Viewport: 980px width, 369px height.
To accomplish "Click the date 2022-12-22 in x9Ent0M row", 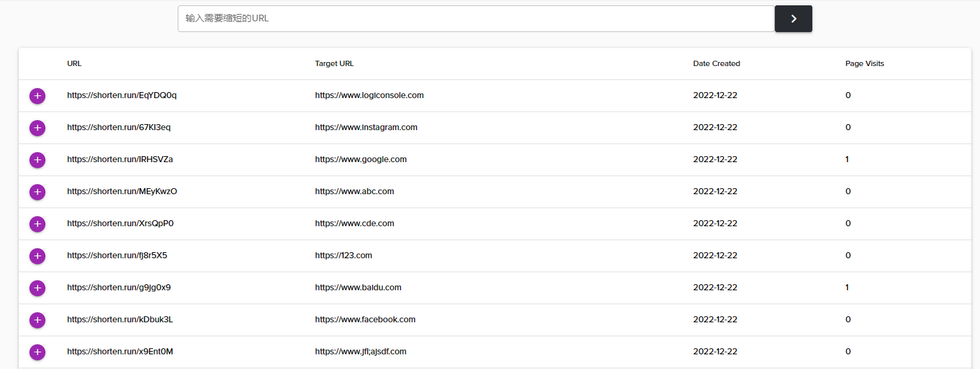I will [x=715, y=352].
